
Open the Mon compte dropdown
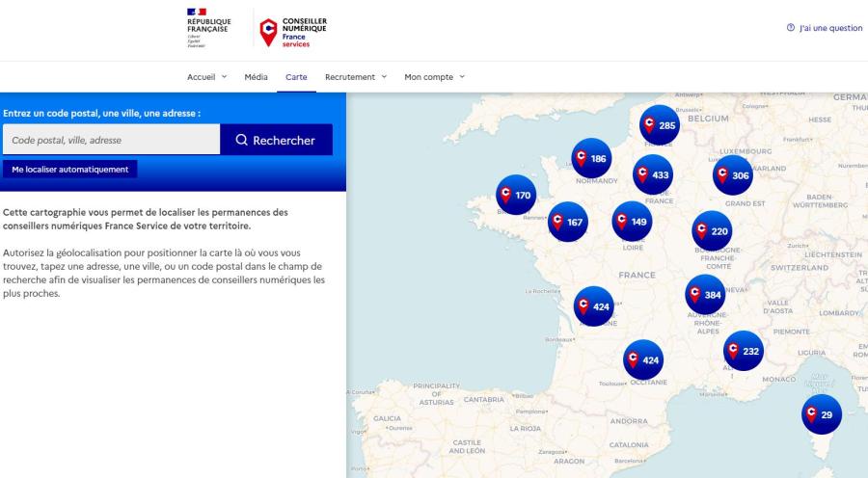434,76
